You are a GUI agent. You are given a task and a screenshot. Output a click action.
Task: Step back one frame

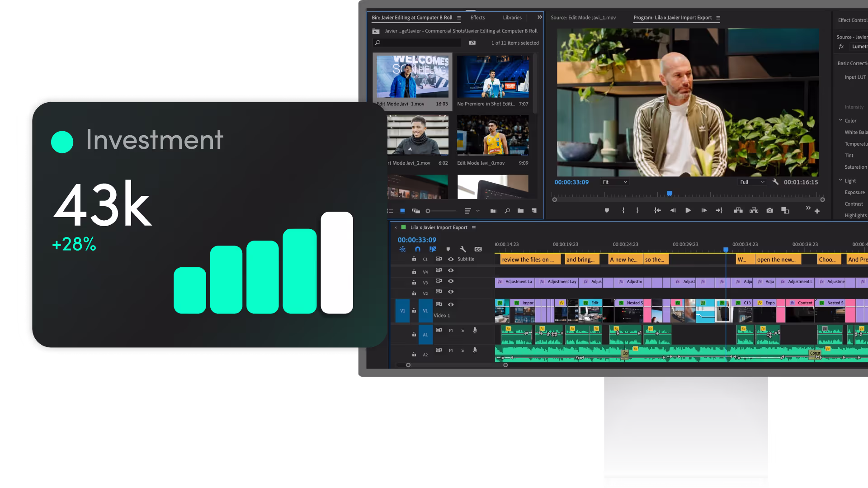pos(673,210)
